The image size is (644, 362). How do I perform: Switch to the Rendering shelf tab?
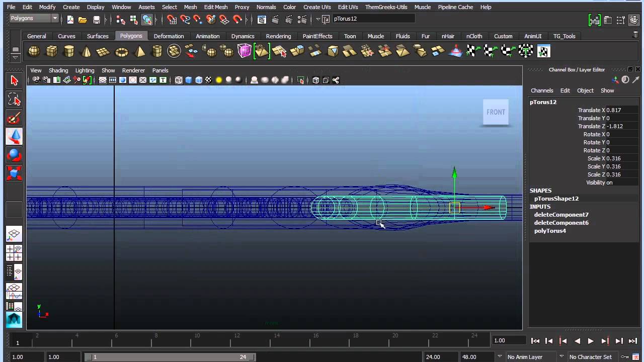pyautogui.click(x=278, y=36)
